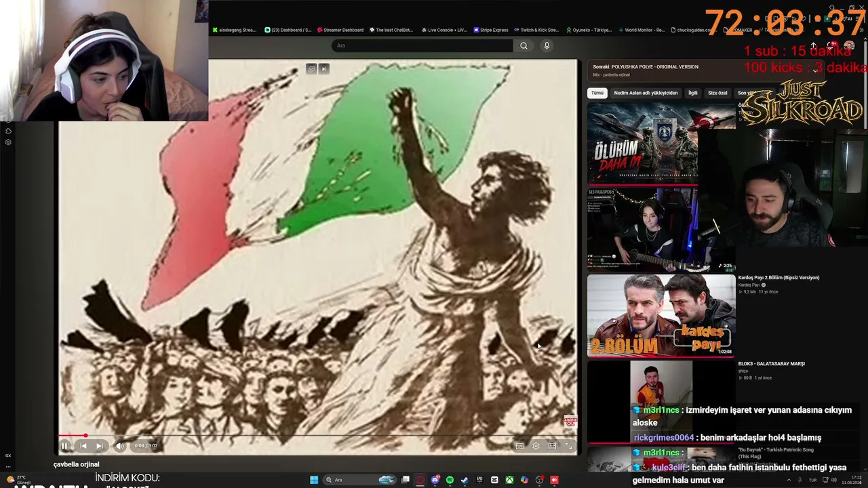Screen dimensions: 868x488
Task: Open the taskbar clock and calendar
Action: tap(851, 480)
